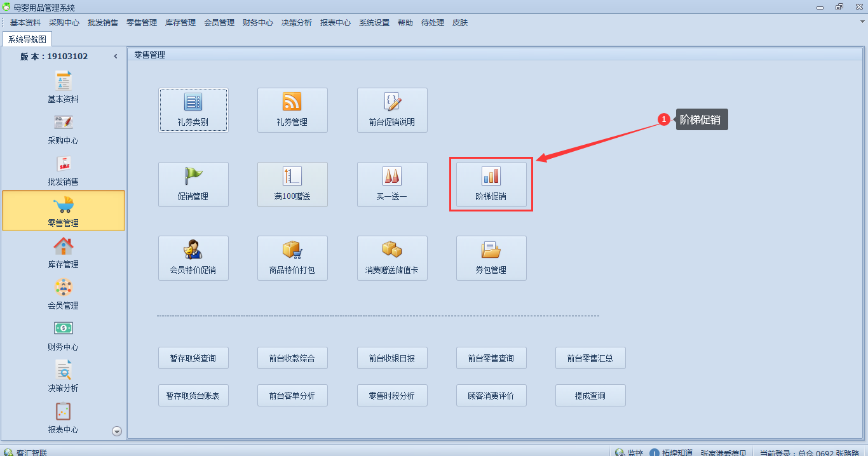The width and height of the screenshot is (868, 456).
Task: Open the 零售管理 menu
Action: click(x=142, y=22)
